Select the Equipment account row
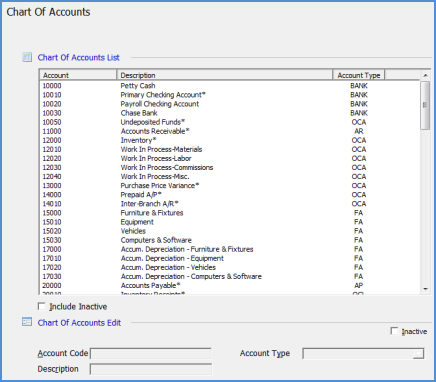 [230, 222]
